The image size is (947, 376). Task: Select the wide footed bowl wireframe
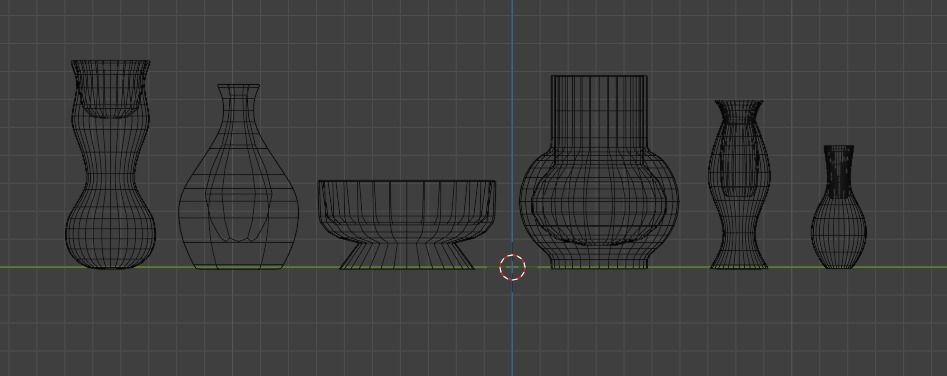407,224
